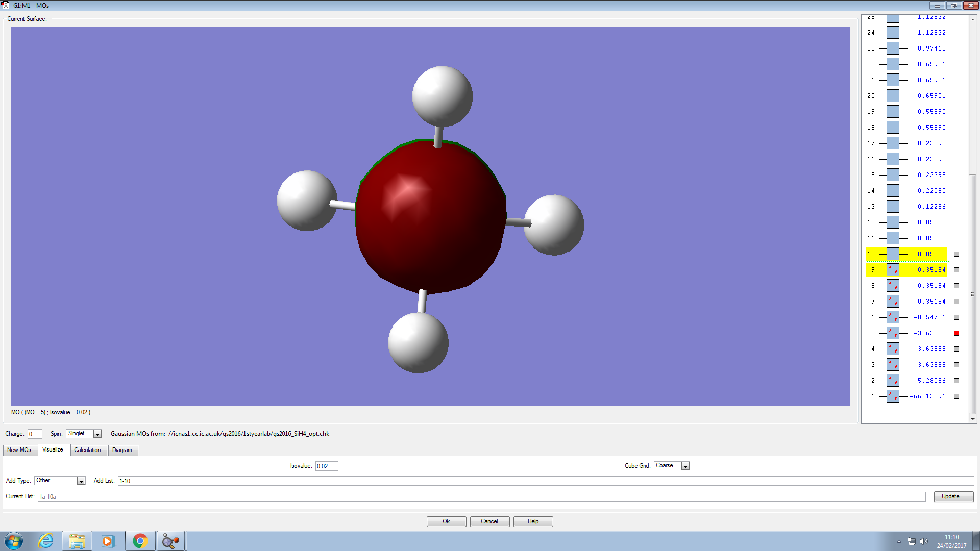Click the Isovalue input field
This screenshot has width=980, height=551.
click(327, 466)
